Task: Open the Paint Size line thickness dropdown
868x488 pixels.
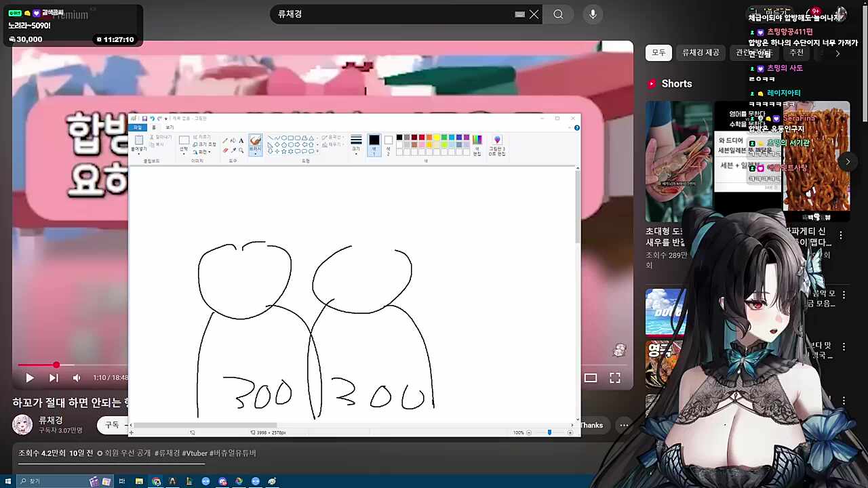Action: point(356,145)
